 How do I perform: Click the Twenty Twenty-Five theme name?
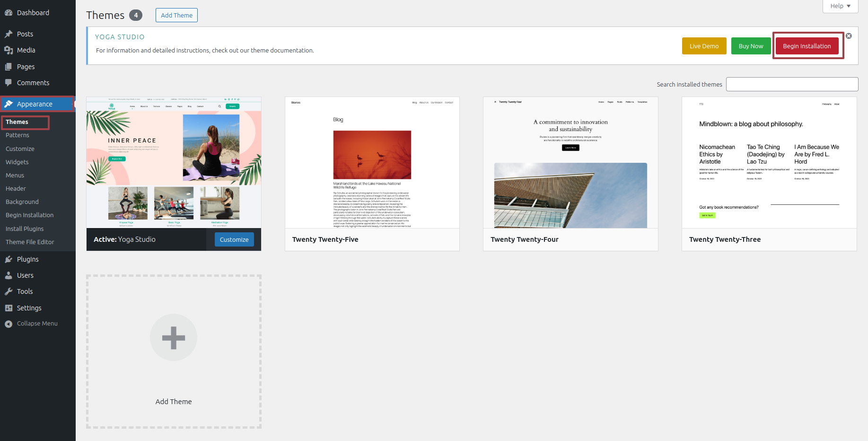[x=325, y=239]
